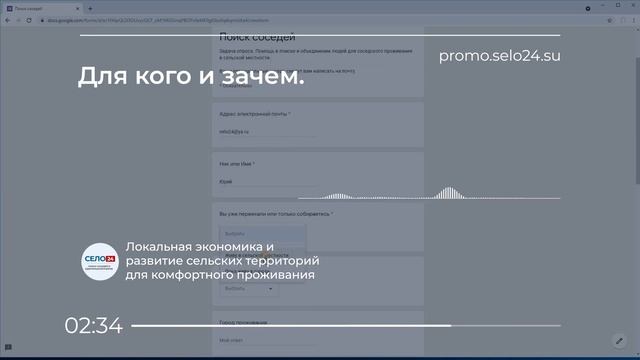Click the "02:34" timestamp
Viewport: 640px width, 360px height.
pyautogui.click(x=93, y=326)
